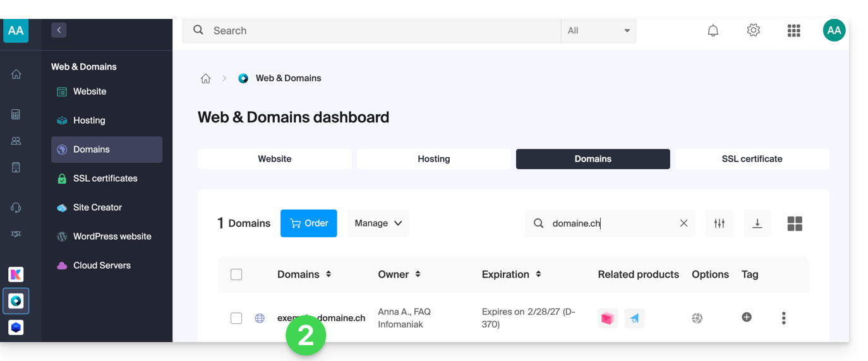
Task: Tick the select-all checkbox in the table header
Action: (x=236, y=275)
